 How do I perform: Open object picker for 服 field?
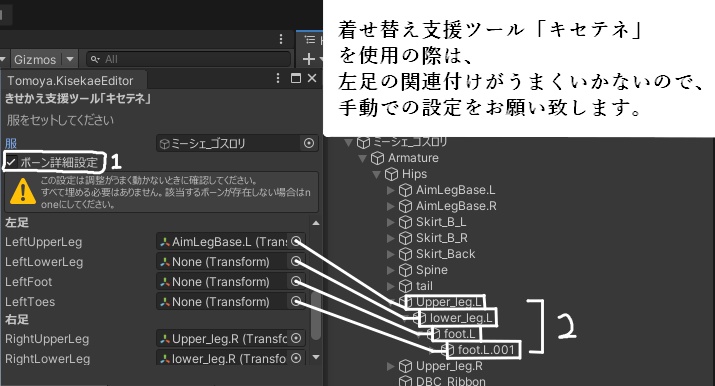tap(309, 143)
